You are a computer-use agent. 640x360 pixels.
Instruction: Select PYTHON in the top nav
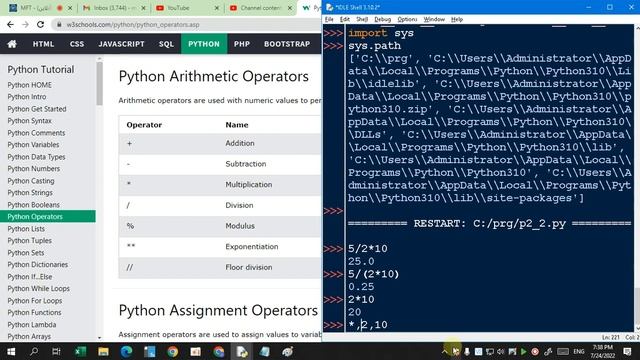click(204, 44)
